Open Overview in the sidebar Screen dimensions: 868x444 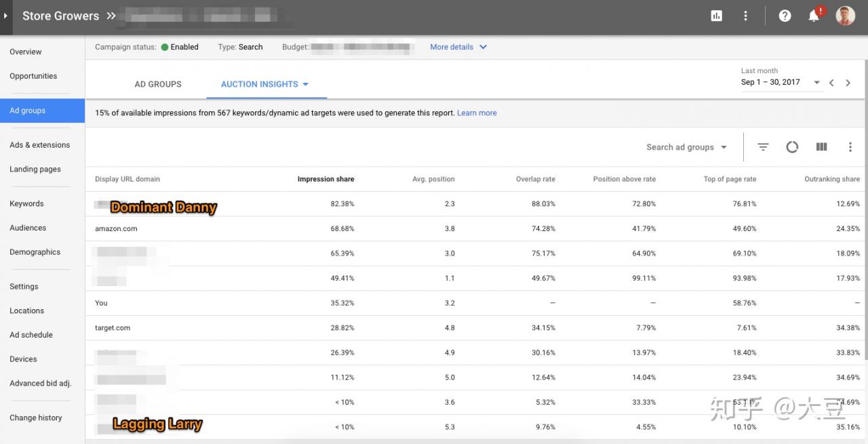pos(26,52)
